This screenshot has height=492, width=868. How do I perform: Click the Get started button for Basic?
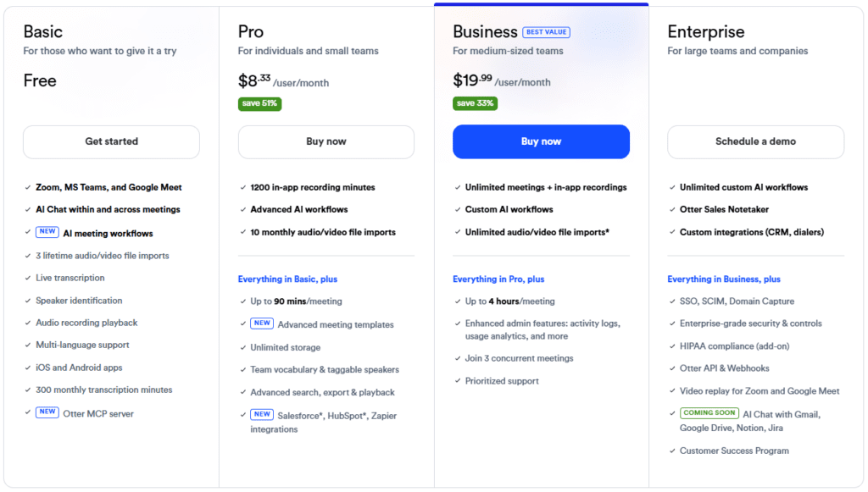click(x=111, y=141)
